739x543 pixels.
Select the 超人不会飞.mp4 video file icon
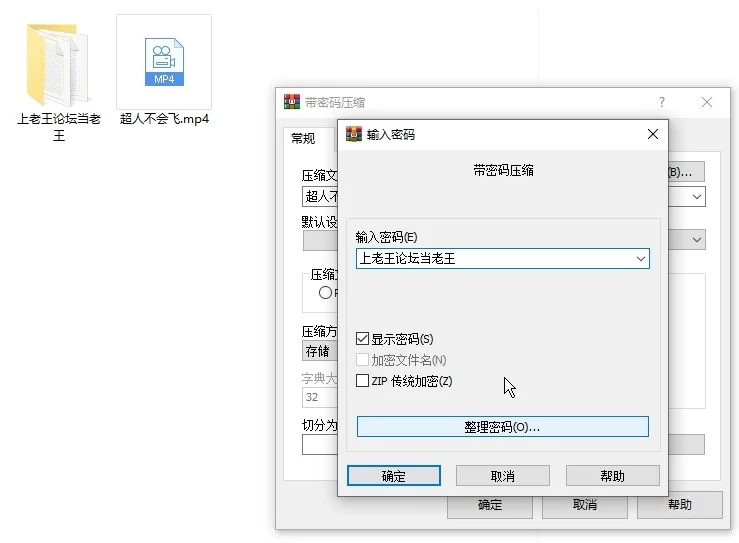pyautogui.click(x=164, y=62)
